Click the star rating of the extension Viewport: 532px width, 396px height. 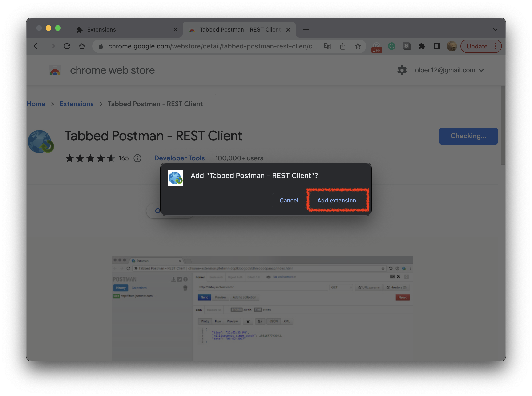90,158
